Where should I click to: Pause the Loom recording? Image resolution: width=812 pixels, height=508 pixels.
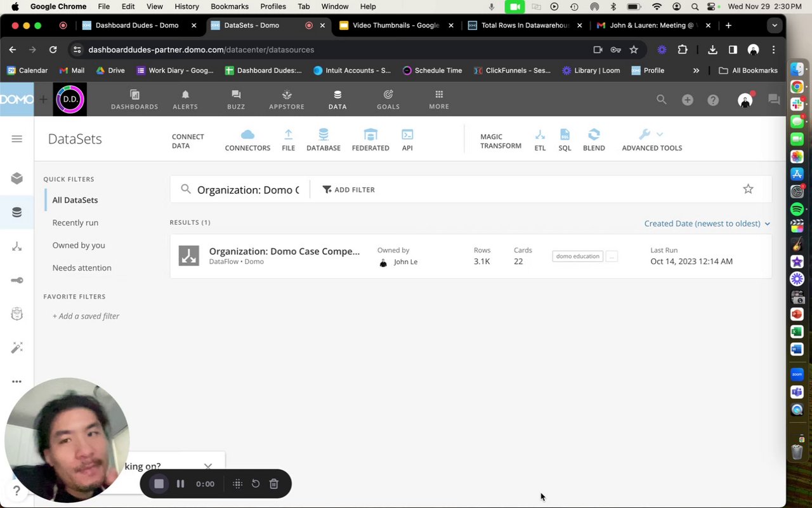[x=180, y=484]
